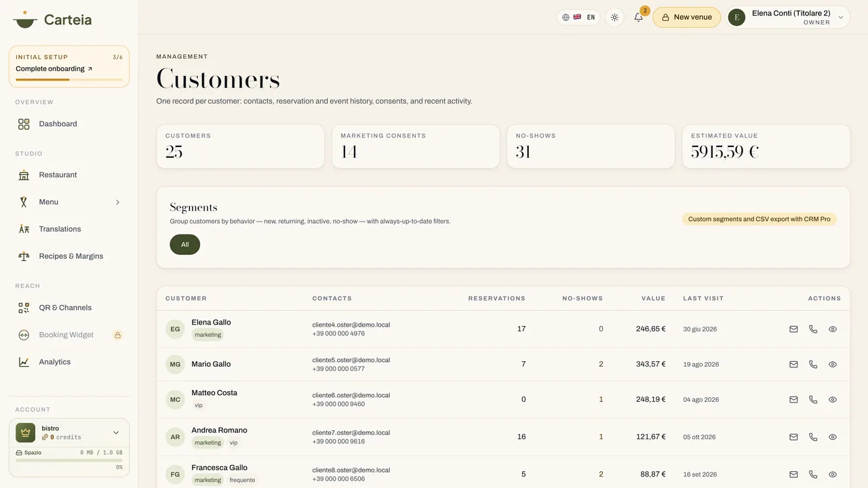This screenshot has height=488, width=868.
Task: Click the Spazio storage usage bar
Action: coord(69,460)
